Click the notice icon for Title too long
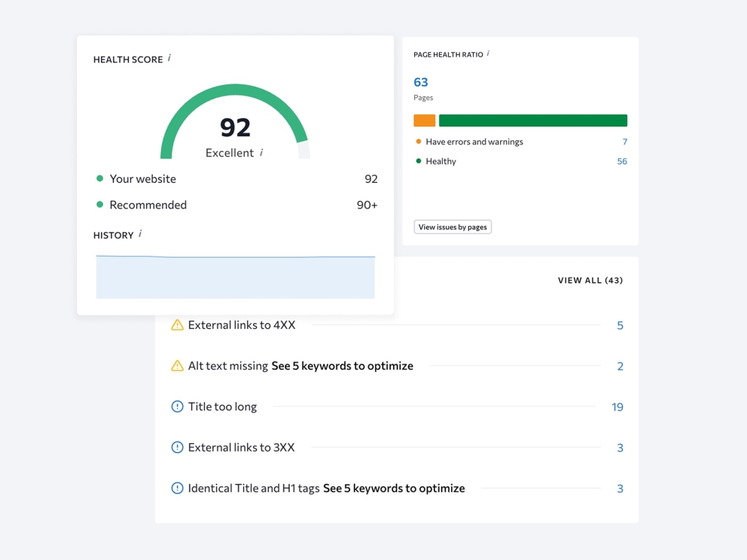Image resolution: width=747 pixels, height=560 pixels. pyautogui.click(x=177, y=406)
